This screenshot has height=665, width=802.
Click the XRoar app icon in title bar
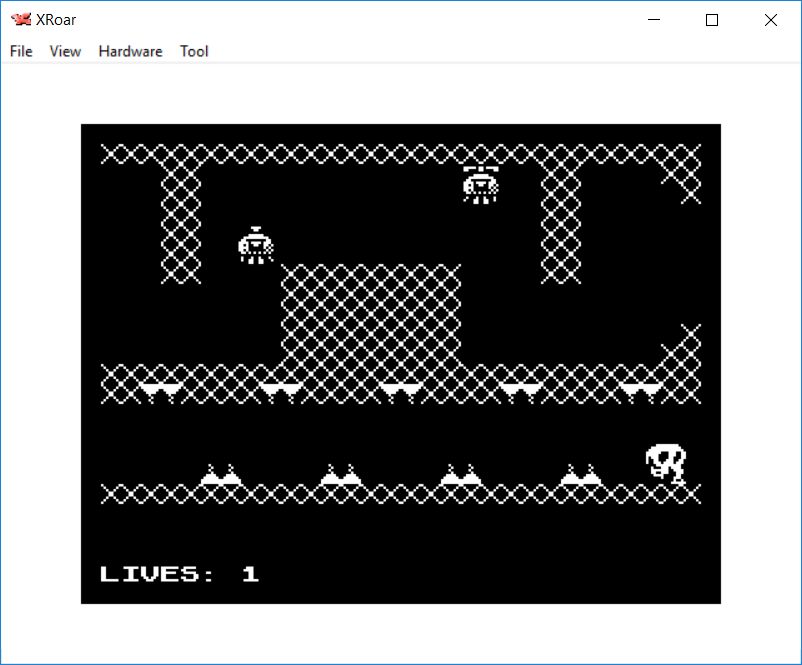[20, 19]
